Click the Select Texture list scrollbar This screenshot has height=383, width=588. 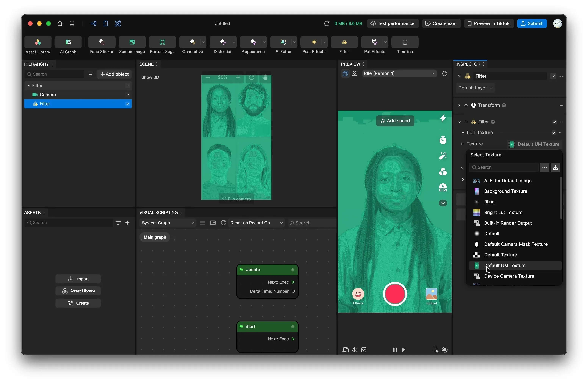point(561,198)
